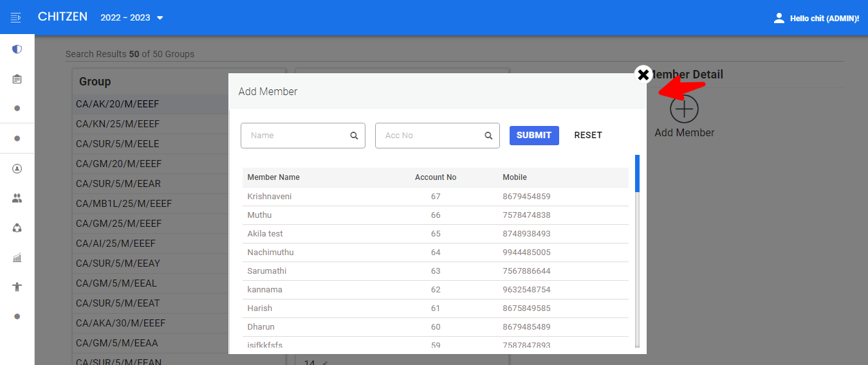Open the accessibility person icon in sidebar
This screenshot has width=868, height=365.
coord(17,287)
